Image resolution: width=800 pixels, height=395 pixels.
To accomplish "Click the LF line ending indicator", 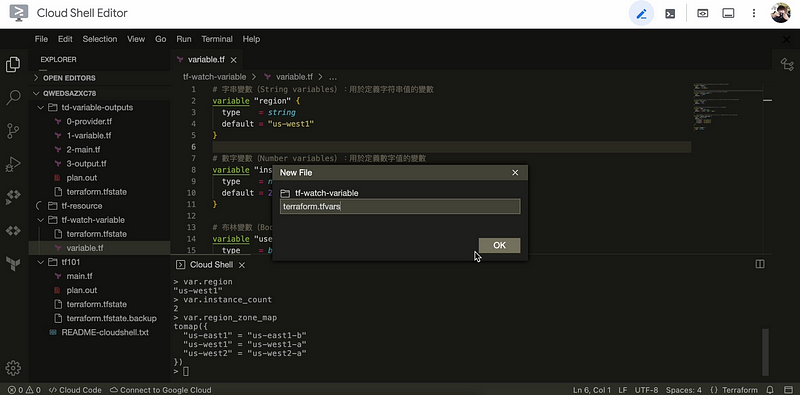I will [623, 390].
